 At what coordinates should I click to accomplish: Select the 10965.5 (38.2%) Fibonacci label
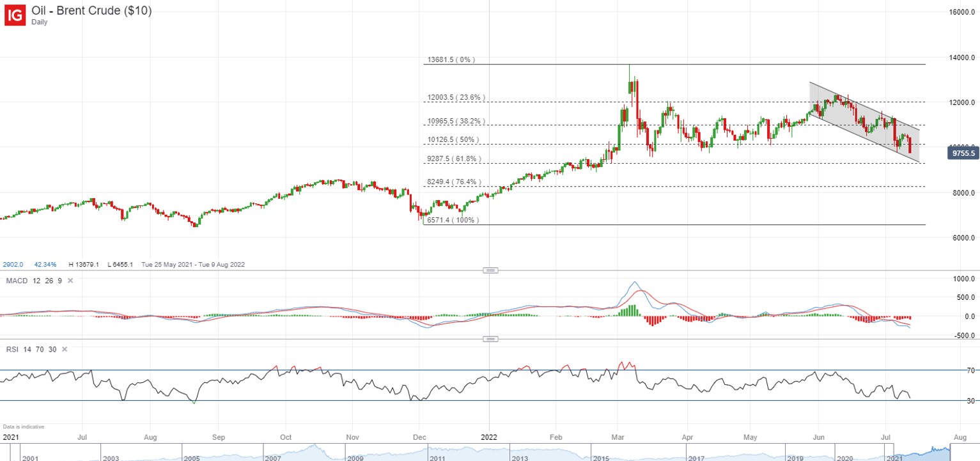[x=456, y=121]
